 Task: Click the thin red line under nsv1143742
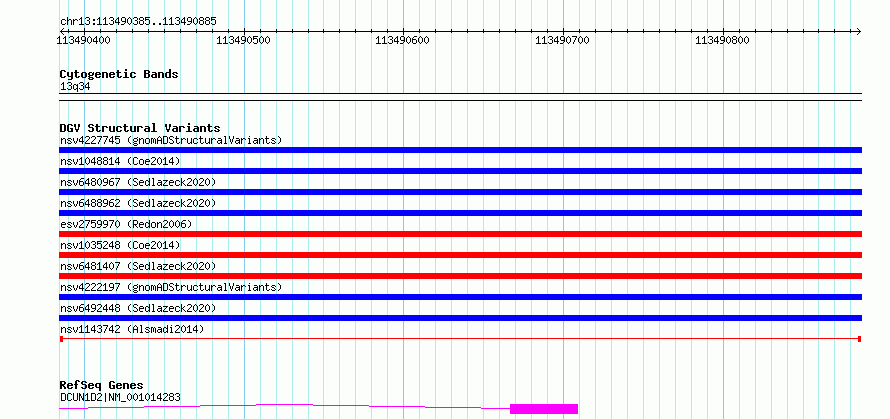pyautogui.click(x=460, y=339)
